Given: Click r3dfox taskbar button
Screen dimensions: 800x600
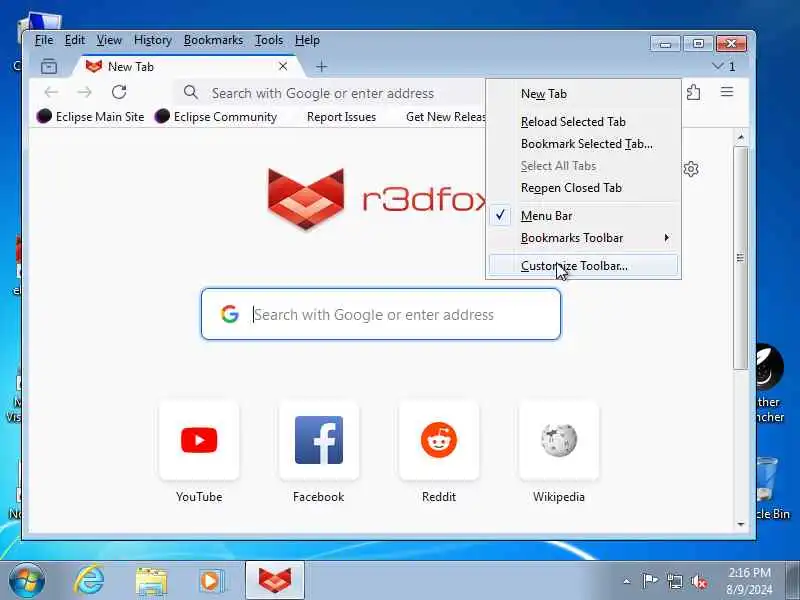Looking at the screenshot, I should tap(275, 581).
